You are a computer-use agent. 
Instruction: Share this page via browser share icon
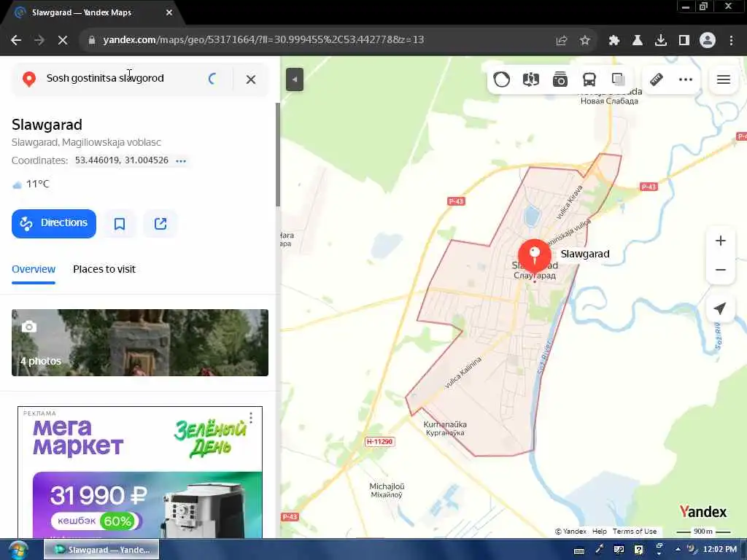(562, 40)
